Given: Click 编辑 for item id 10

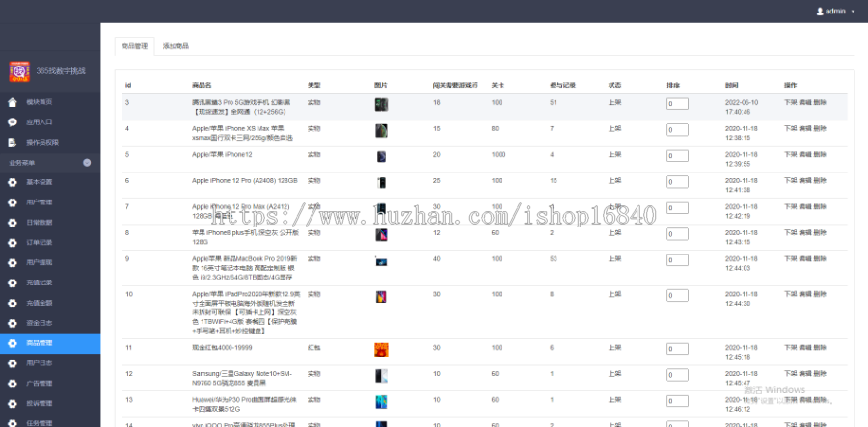Looking at the screenshot, I should coord(805,294).
